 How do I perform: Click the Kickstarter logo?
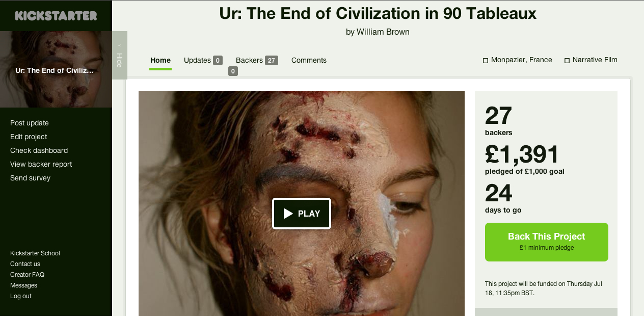tap(56, 16)
